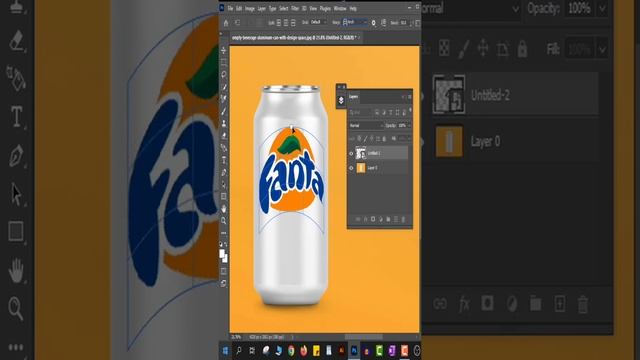The height and width of the screenshot is (360, 640).
Task: Toggle Quick Mask mode in the toolbar
Action: [224, 271]
